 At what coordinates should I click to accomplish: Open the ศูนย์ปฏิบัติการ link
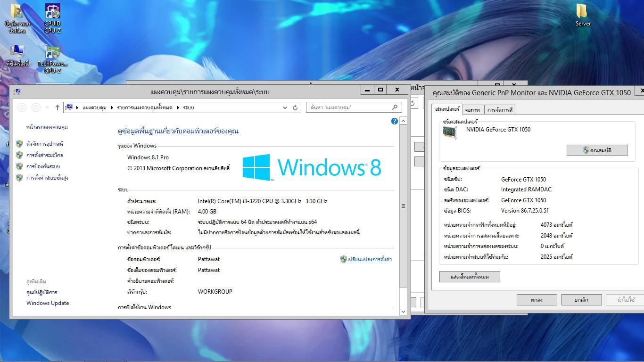[42, 292]
